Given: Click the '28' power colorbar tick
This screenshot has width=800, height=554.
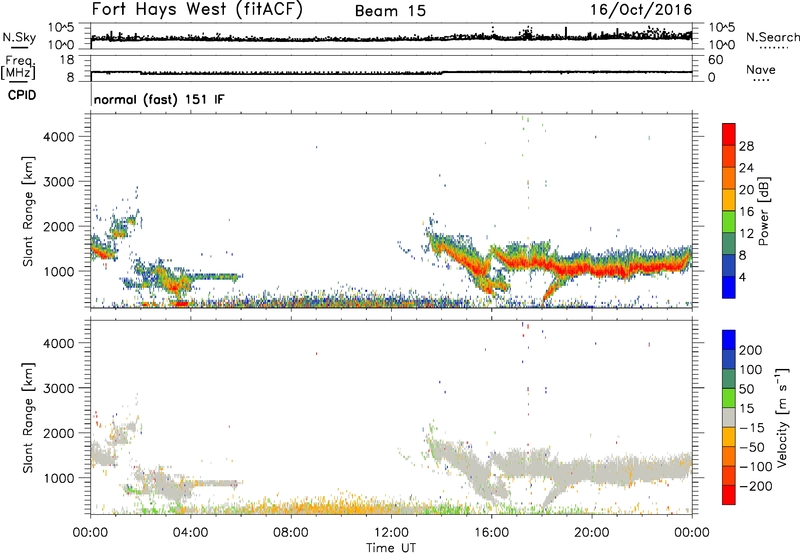Looking at the screenshot, I should point(746,146).
